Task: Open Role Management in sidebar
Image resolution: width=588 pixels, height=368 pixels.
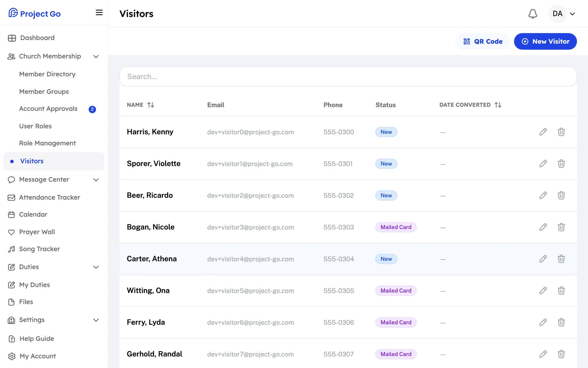Action: [x=47, y=143]
